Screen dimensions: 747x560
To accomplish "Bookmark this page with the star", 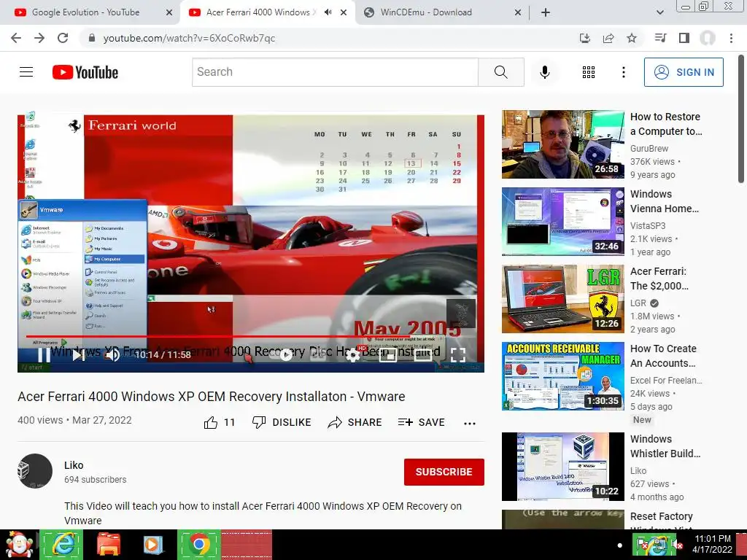I will point(632,38).
